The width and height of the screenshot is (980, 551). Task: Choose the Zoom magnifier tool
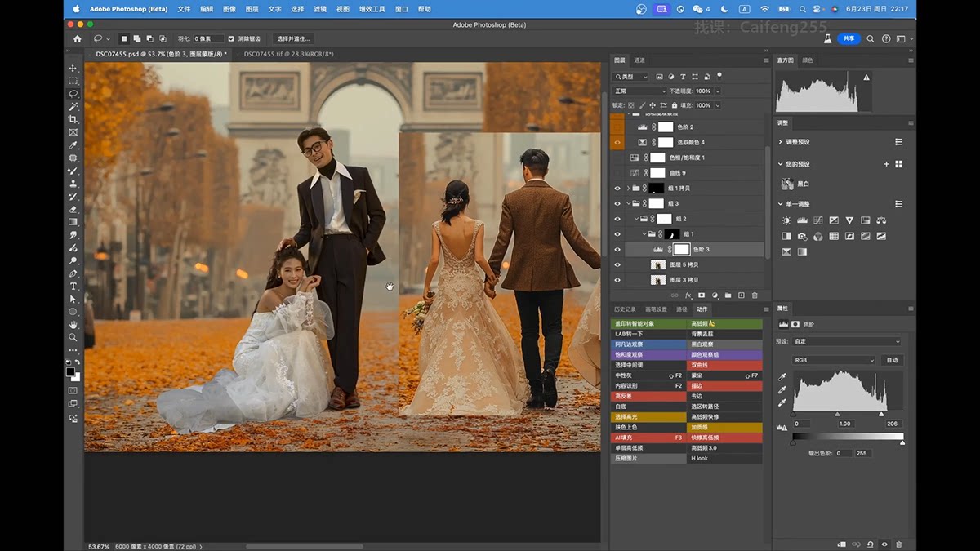coord(73,337)
